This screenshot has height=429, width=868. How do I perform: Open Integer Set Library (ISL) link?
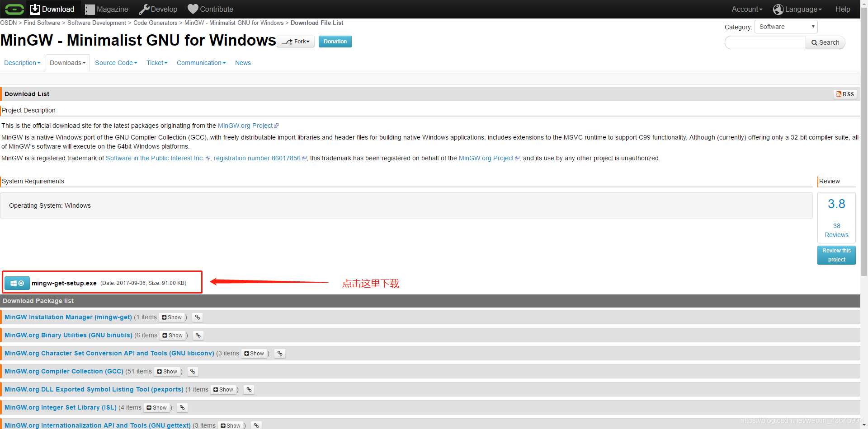[61, 407]
